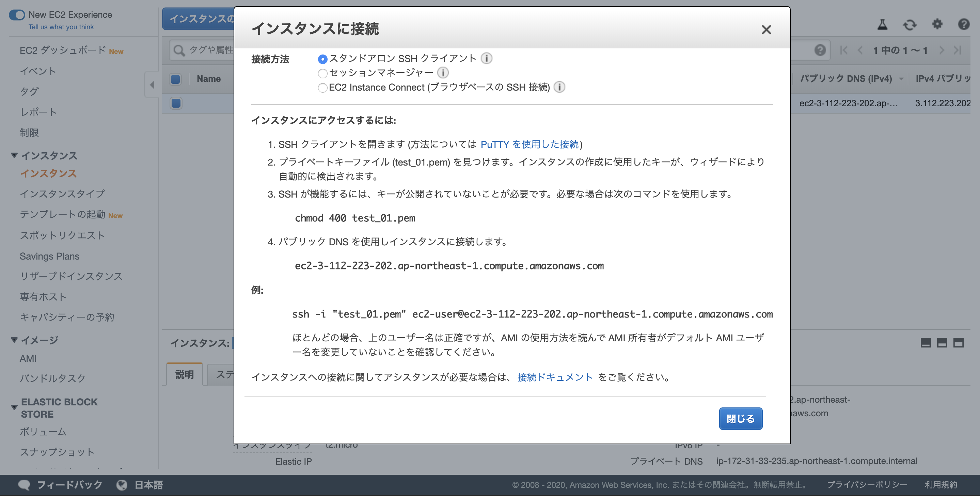The width and height of the screenshot is (980, 496).
Task: Click the feedback speech bubble icon
Action: click(25, 484)
